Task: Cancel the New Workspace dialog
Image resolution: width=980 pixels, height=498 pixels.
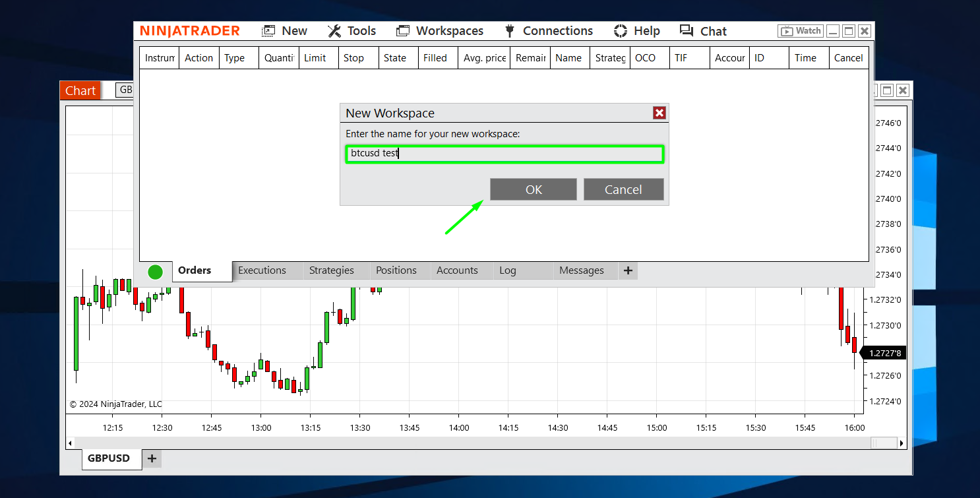Action: click(x=623, y=189)
